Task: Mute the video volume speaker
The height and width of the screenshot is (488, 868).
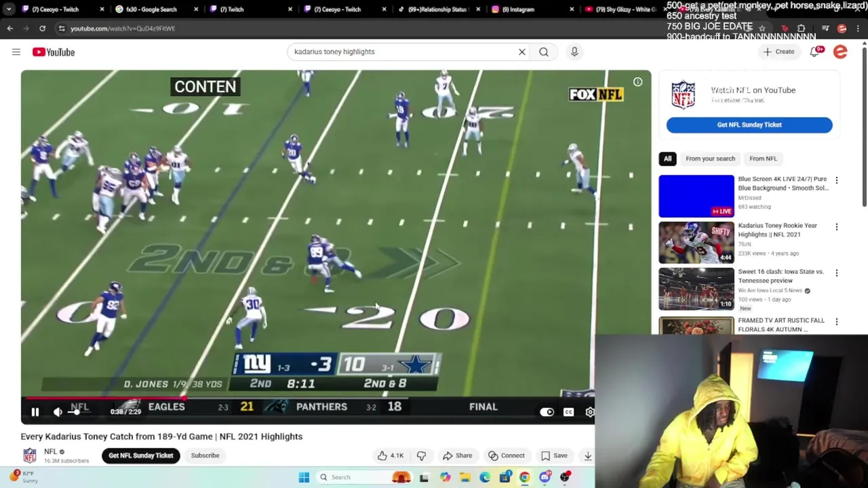Action: tap(58, 411)
